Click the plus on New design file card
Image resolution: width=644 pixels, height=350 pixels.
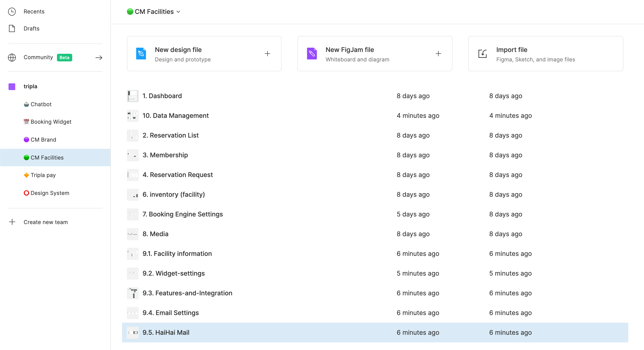pyautogui.click(x=267, y=54)
